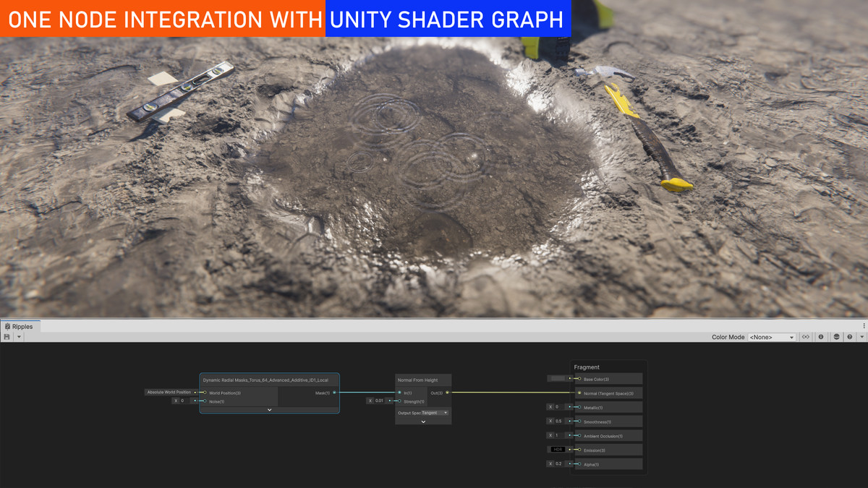Click the Normal (Tangent Space) port on Fragment

pyautogui.click(x=579, y=393)
